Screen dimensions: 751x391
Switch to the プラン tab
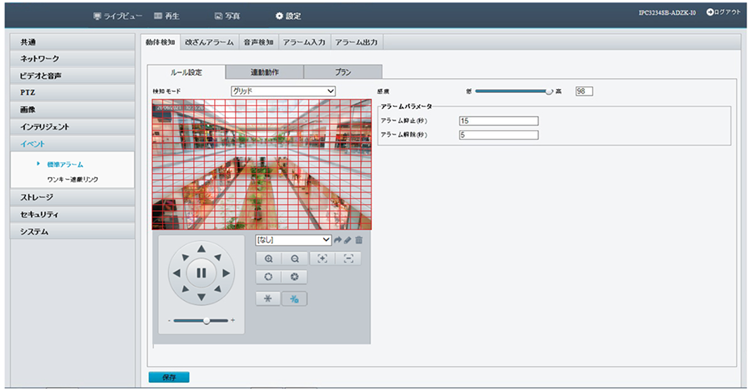point(343,72)
